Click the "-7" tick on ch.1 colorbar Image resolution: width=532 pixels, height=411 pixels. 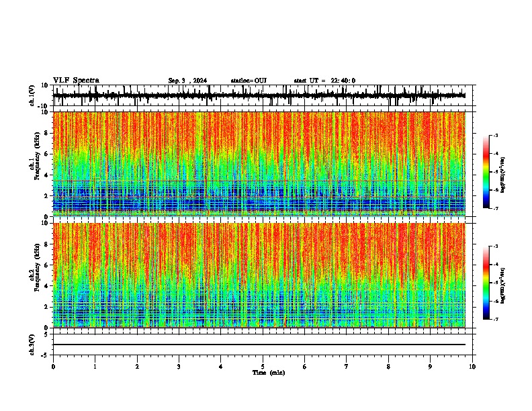click(x=496, y=208)
